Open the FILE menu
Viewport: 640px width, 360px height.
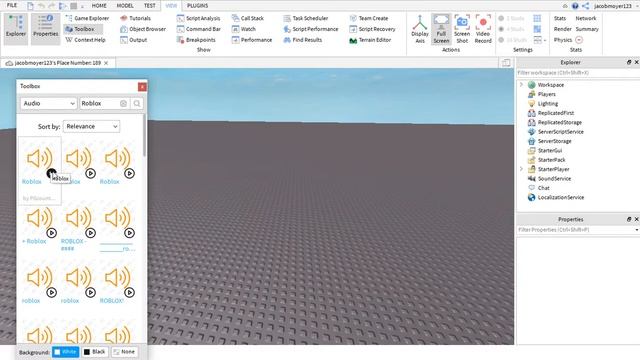coord(12,5)
